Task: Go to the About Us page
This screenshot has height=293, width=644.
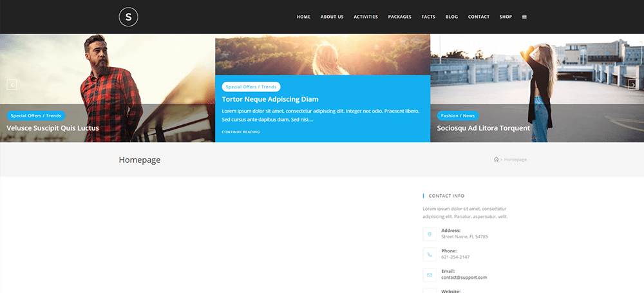Action: pyautogui.click(x=332, y=17)
